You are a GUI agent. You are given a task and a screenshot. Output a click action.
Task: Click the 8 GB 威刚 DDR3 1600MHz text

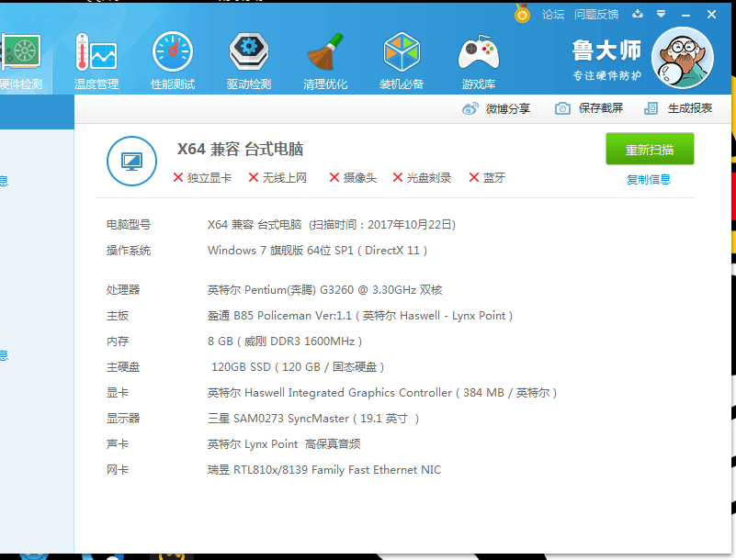click(285, 342)
